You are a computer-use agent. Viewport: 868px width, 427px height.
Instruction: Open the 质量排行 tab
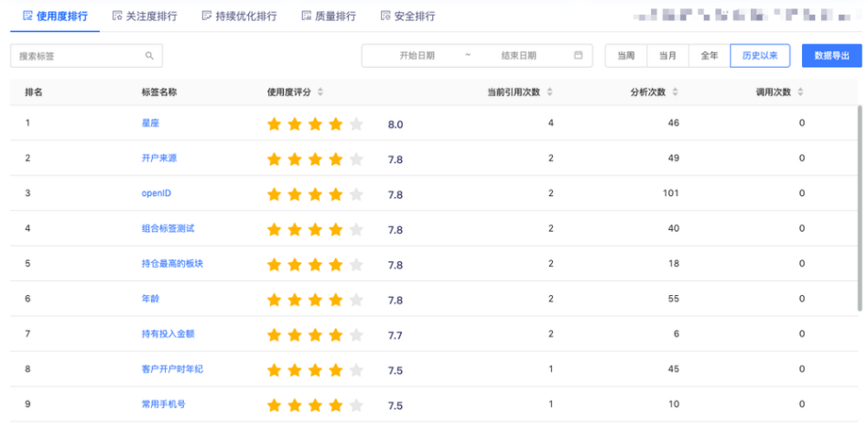pos(329,16)
